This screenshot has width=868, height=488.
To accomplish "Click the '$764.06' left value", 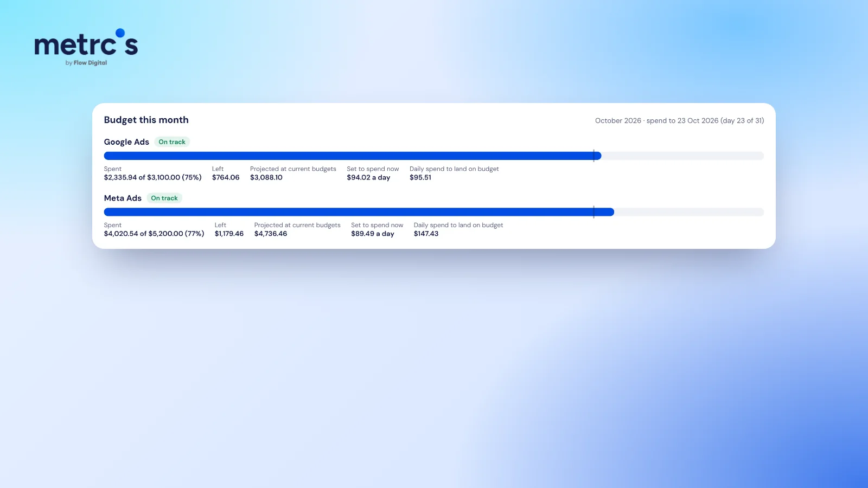I will point(226,177).
